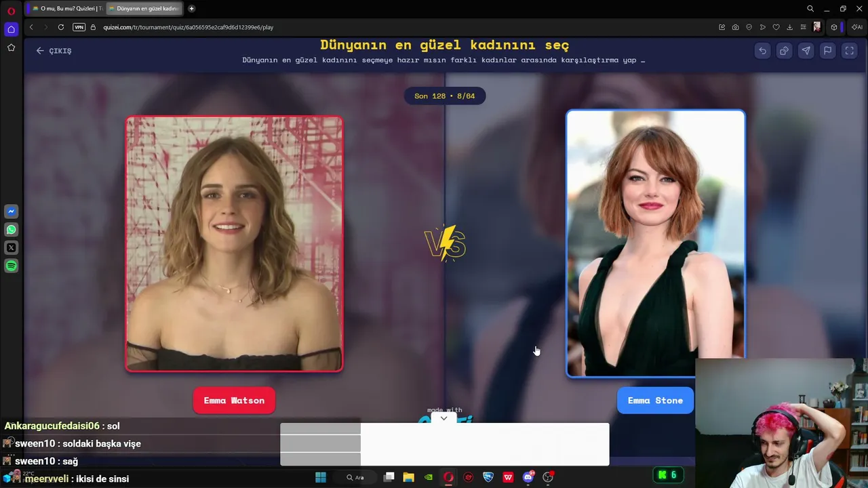This screenshot has width=868, height=488.
Task: Add page to bookmarks heart icon
Action: 776,27
